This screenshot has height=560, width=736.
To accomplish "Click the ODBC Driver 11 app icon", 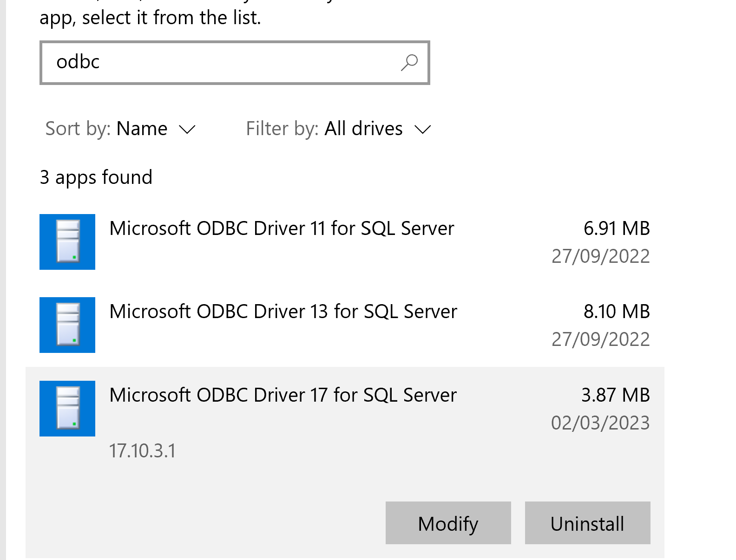I will (x=67, y=242).
